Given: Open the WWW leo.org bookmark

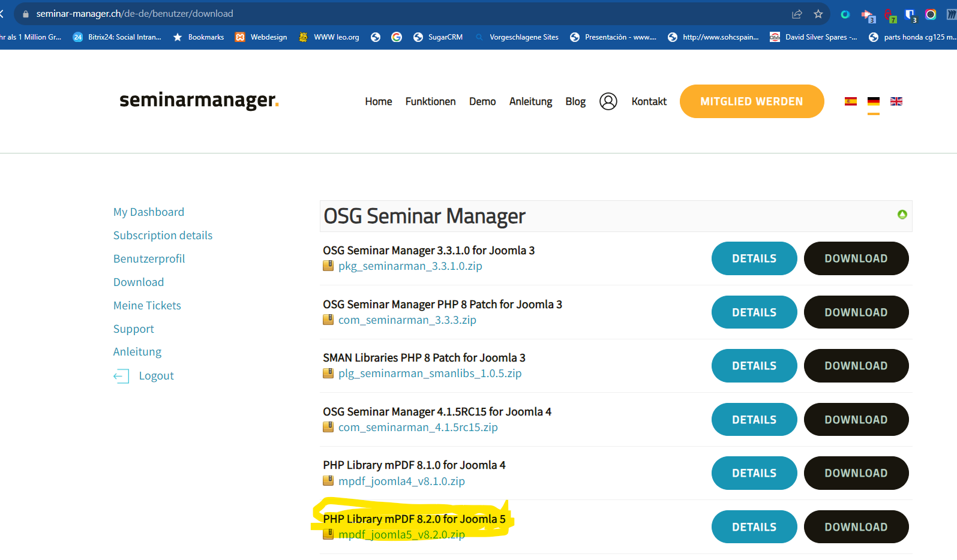Looking at the screenshot, I should tap(329, 37).
